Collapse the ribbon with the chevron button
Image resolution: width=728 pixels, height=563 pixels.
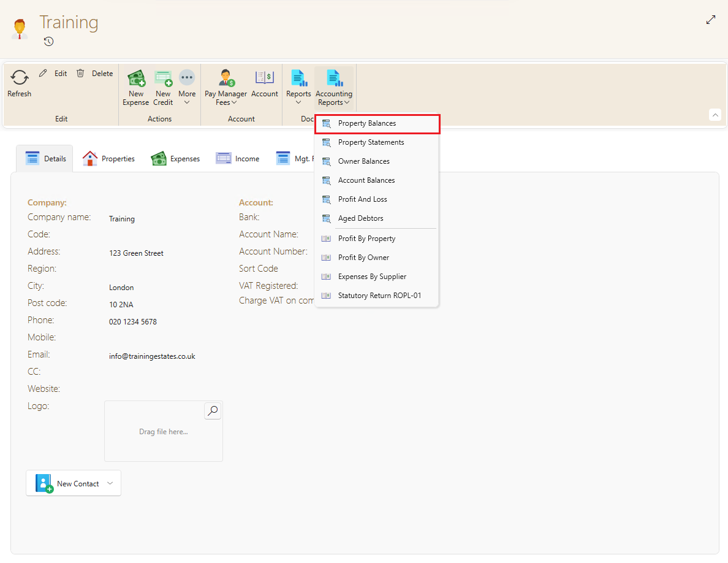pos(715,115)
